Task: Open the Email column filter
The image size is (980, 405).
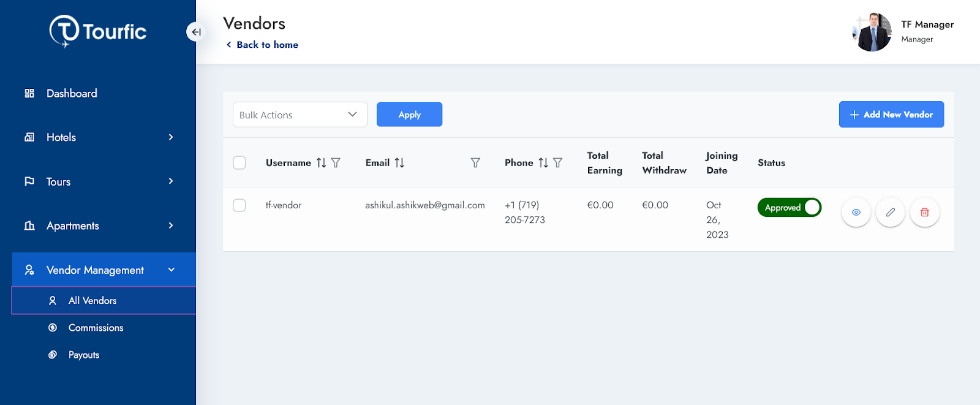Action: 475,163
